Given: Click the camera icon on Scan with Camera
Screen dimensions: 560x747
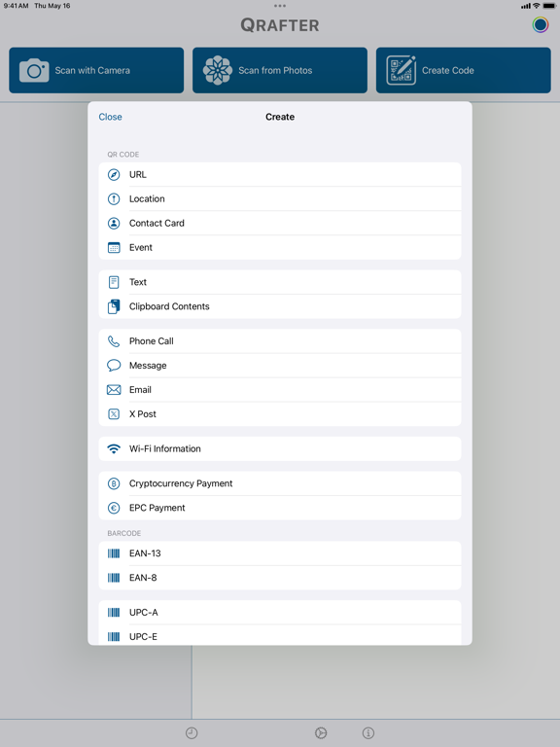Looking at the screenshot, I should 34,70.
